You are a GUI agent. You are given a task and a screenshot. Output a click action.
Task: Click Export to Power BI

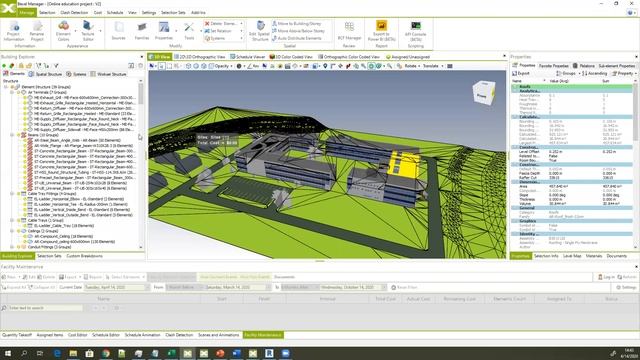coord(381,31)
